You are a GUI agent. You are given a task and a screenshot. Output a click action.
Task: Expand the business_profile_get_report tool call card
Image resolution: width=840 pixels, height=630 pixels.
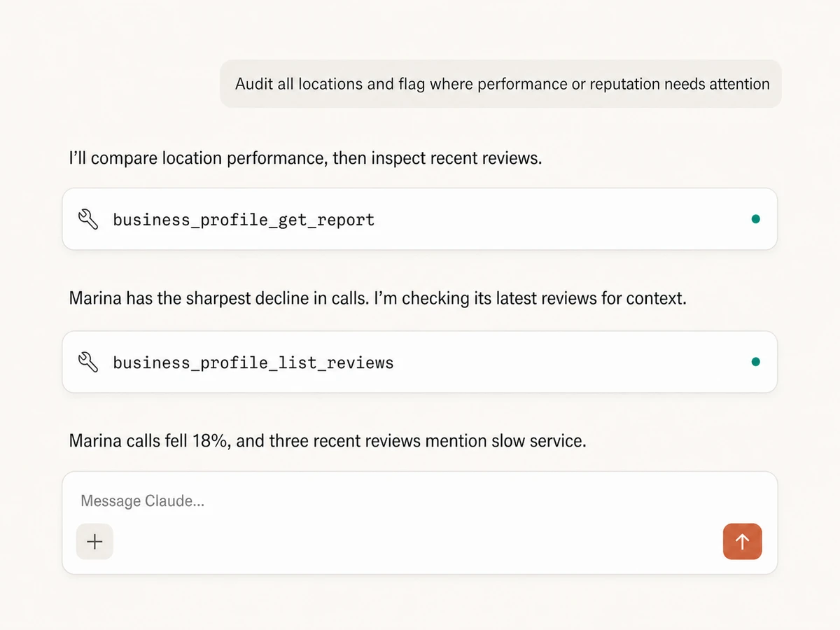click(x=420, y=219)
